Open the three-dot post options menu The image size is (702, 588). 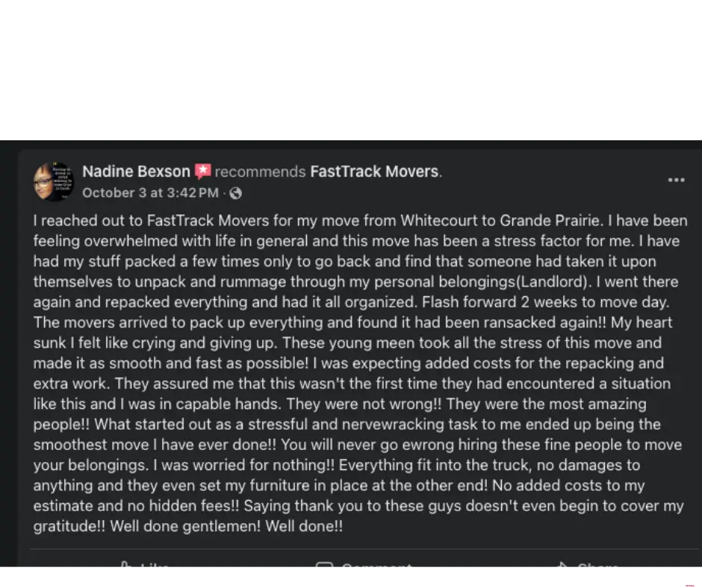[676, 180]
